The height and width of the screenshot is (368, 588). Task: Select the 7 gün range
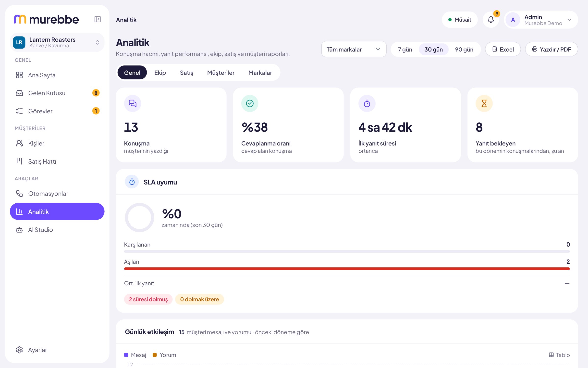[x=405, y=49]
